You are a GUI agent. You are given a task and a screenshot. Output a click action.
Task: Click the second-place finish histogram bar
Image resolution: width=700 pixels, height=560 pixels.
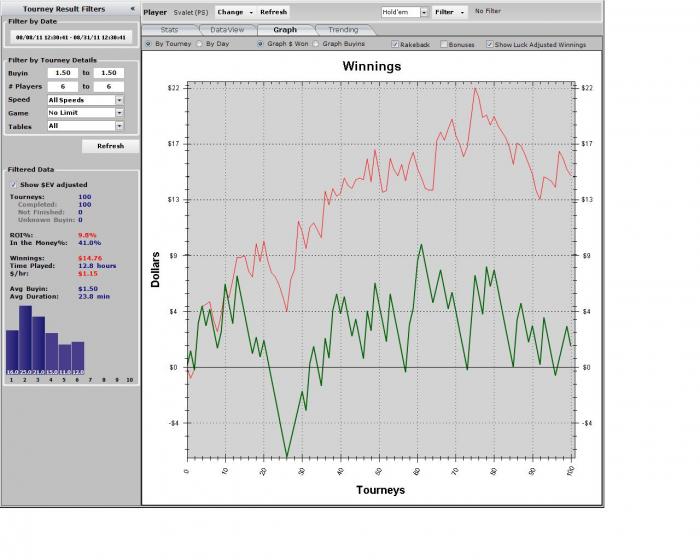point(25,340)
